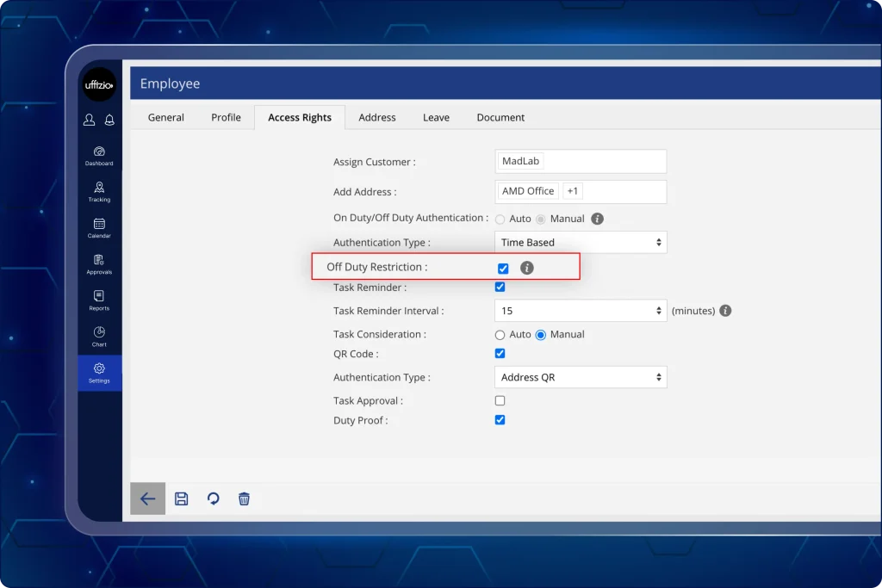The width and height of the screenshot is (882, 588).
Task: Switch to Address tab
Action: click(x=377, y=117)
